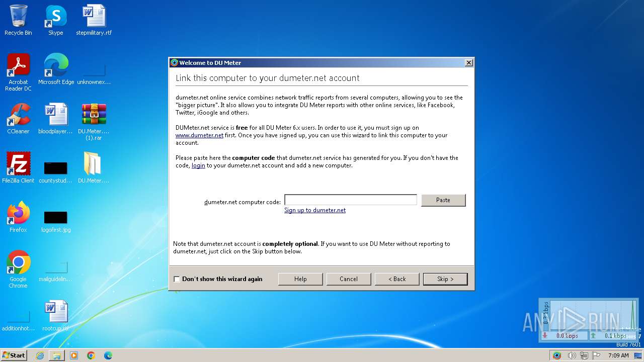644x362 pixels.
Task: Open Sign up to dumeter.net link
Action: [315, 210]
